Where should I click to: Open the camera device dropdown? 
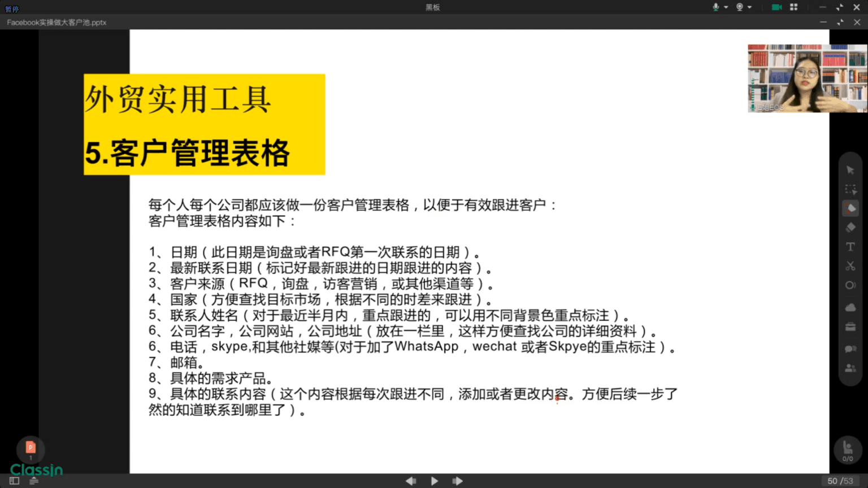749,7
